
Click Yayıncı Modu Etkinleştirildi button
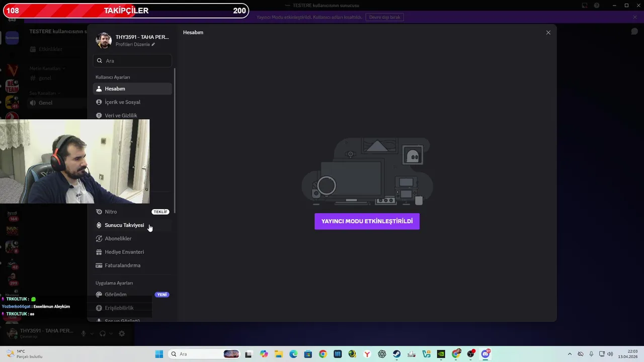(x=367, y=221)
